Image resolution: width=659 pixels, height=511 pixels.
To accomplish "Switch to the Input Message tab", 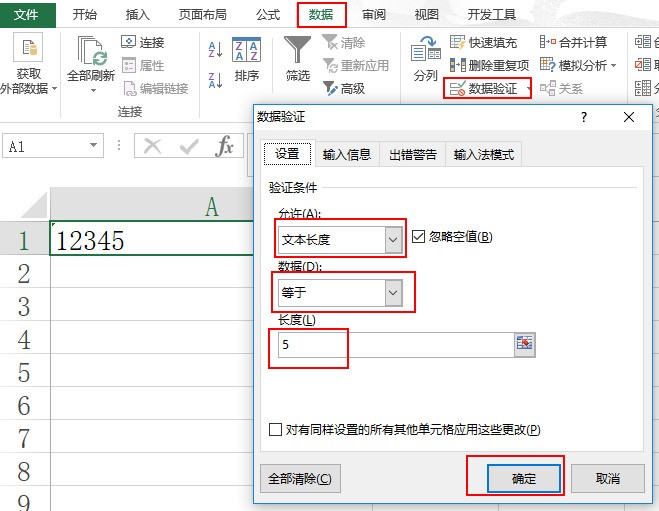I will [346, 155].
